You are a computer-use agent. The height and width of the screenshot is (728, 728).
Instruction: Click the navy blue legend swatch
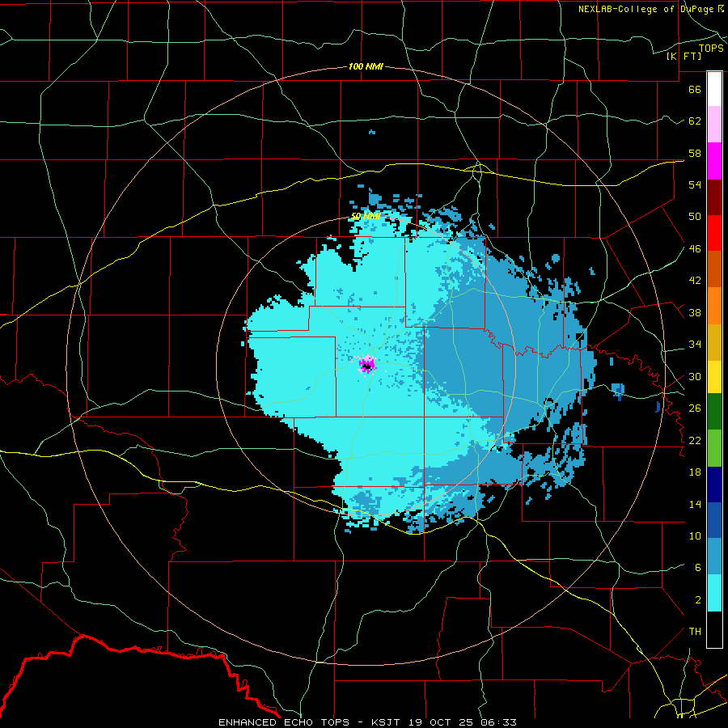(714, 485)
